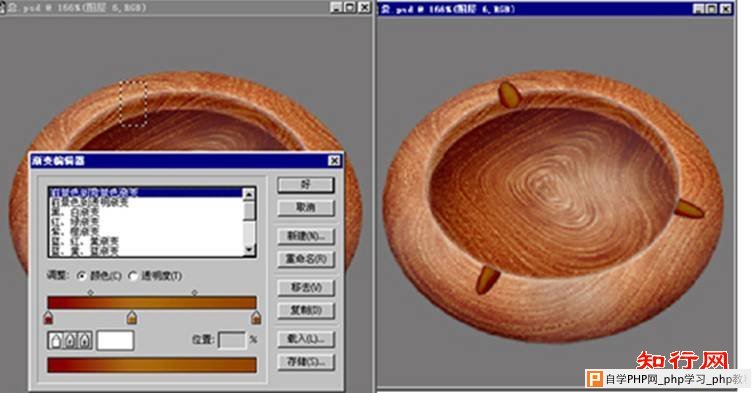Screen dimensions: 756x393
Task: Select the middle orange gradient color stop
Action: 132,317
